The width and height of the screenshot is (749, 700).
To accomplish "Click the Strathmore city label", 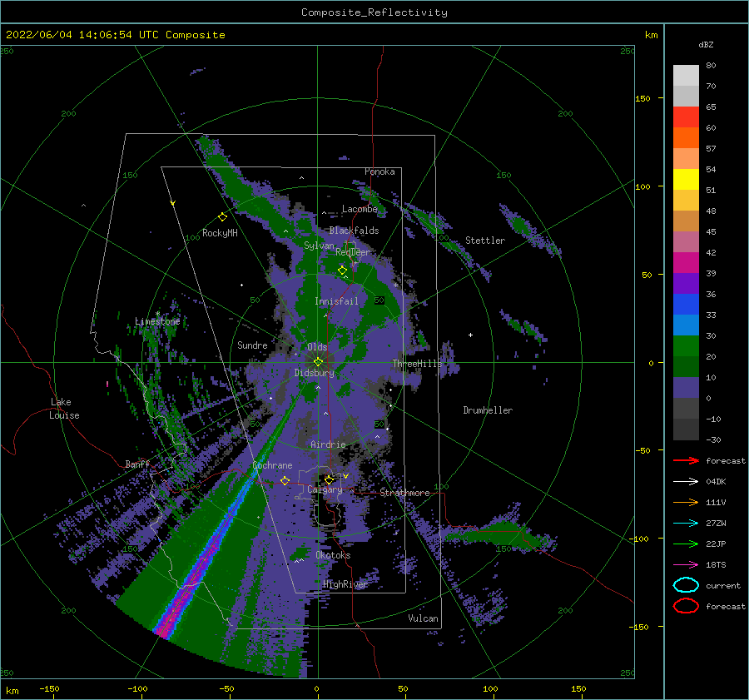I will click(405, 493).
